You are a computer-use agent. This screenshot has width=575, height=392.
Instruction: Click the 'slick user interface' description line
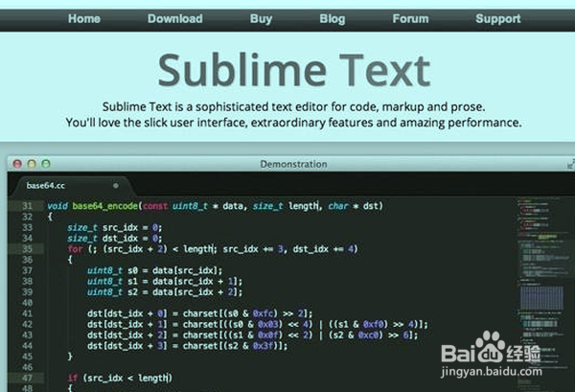pos(294,123)
